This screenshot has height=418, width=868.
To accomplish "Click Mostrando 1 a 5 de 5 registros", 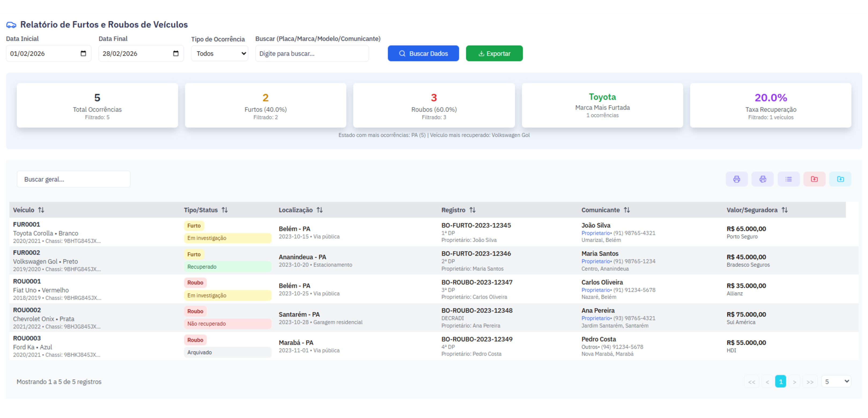I will (x=59, y=382).
